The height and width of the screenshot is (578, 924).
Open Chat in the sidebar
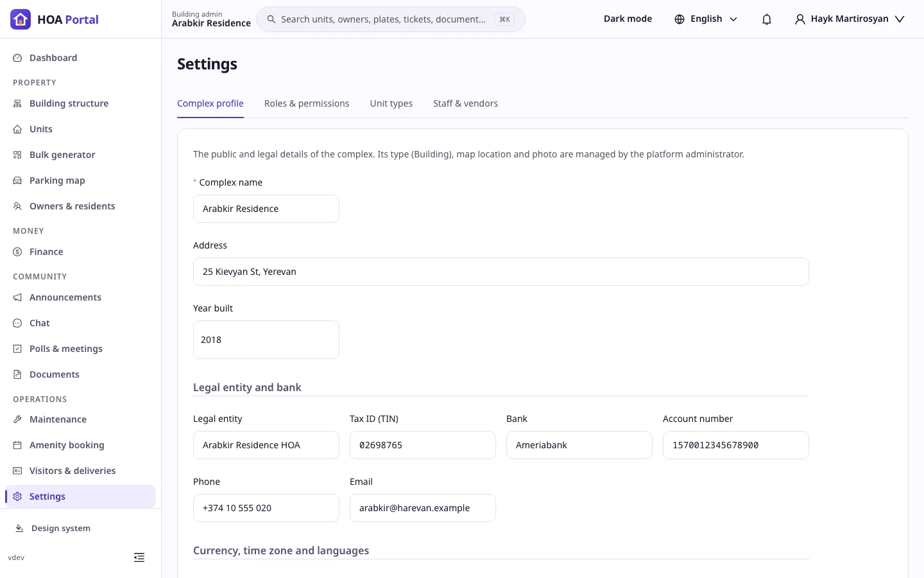pos(80,323)
